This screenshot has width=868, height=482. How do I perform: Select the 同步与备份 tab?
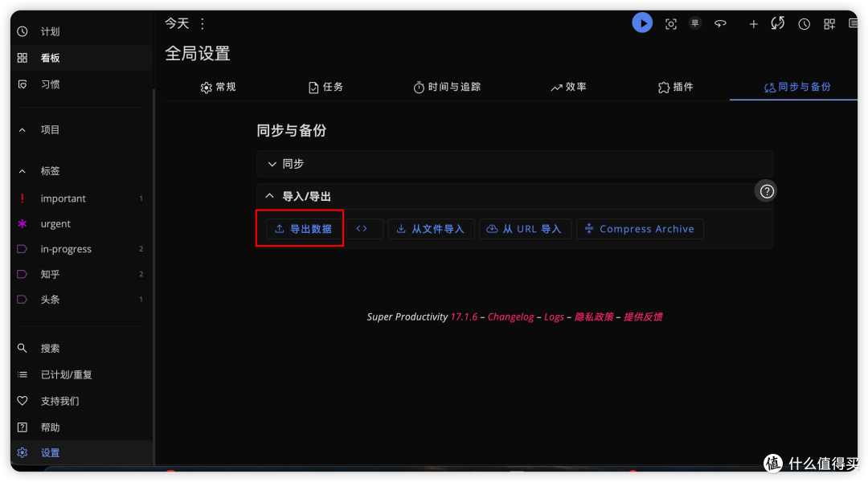(797, 87)
